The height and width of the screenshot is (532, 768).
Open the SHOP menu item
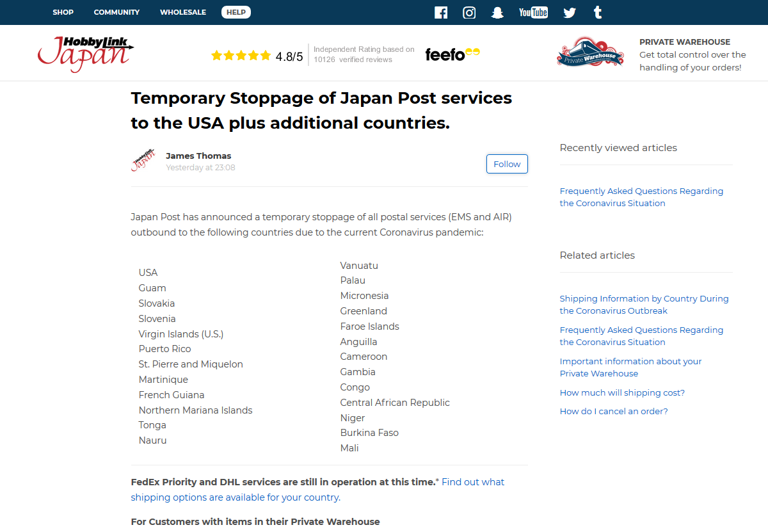tap(63, 12)
